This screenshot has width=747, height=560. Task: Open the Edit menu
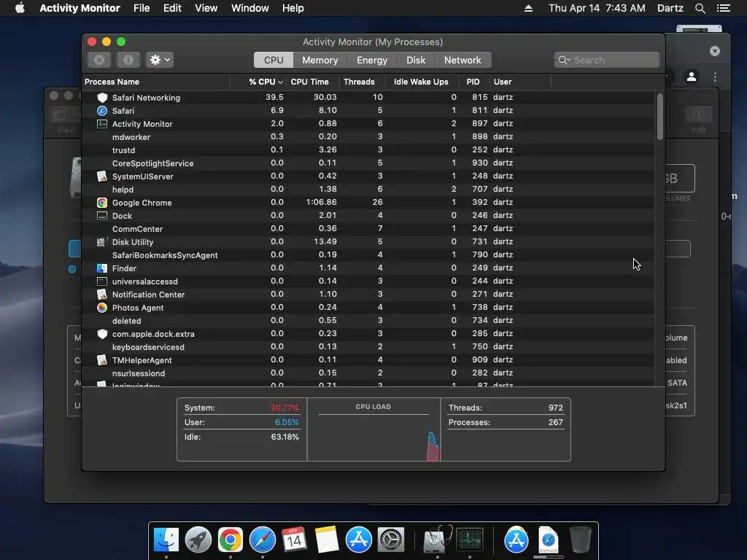[172, 8]
